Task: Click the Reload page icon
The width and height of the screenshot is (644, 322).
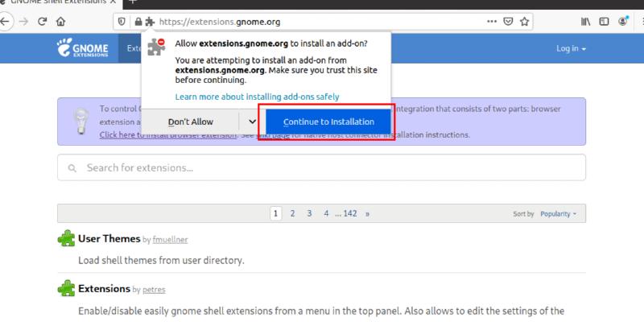Action: (41, 22)
